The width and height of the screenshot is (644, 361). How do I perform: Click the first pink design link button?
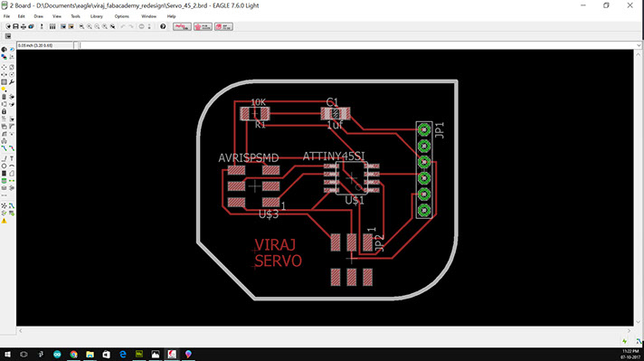(x=182, y=27)
